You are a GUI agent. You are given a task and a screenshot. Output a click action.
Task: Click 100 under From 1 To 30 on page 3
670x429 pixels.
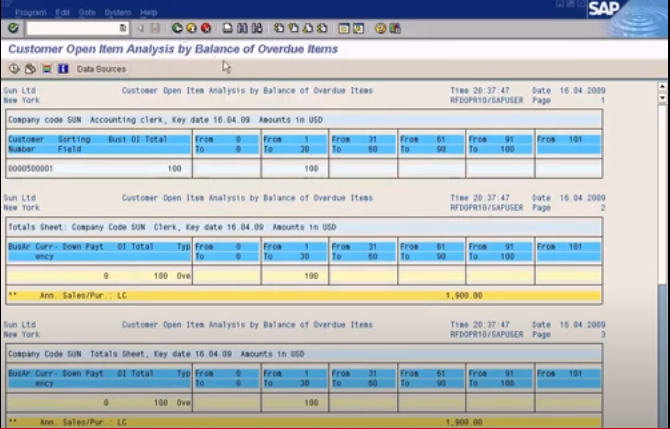coord(311,403)
